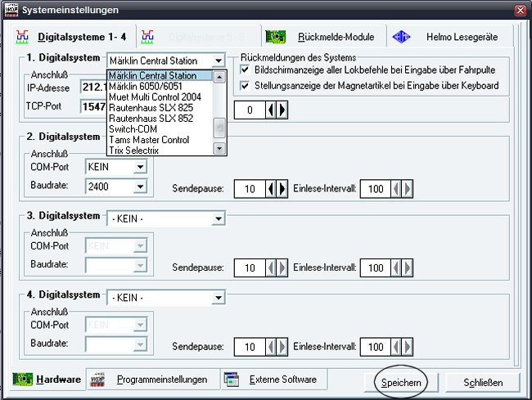Choose Rautenhaus SLX 852 entry
This screenshot has height=400, width=532.
click(x=160, y=119)
